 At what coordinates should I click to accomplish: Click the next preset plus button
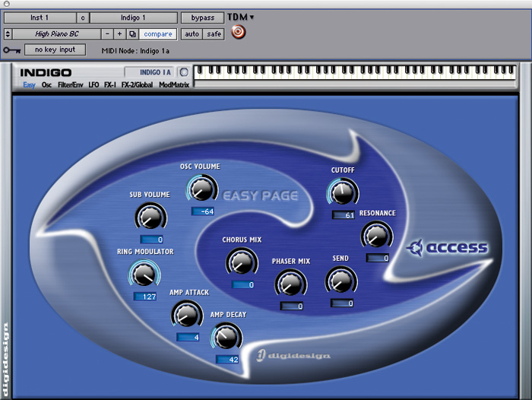[119, 34]
